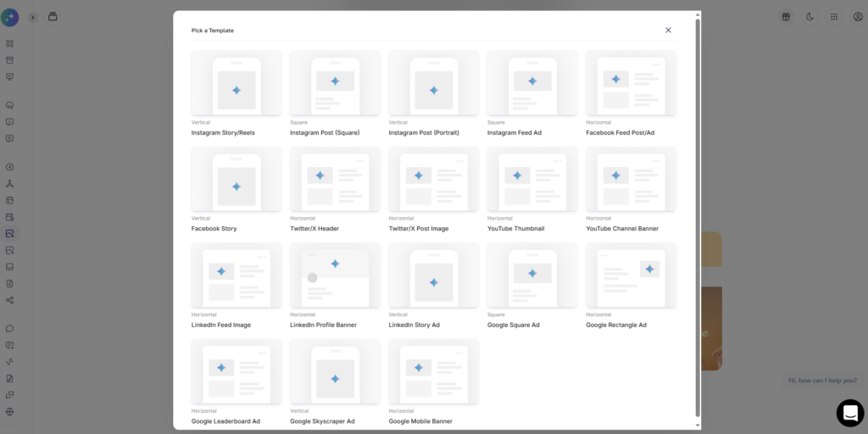
Task: Open the apps grid menu icon
Action: [834, 17]
